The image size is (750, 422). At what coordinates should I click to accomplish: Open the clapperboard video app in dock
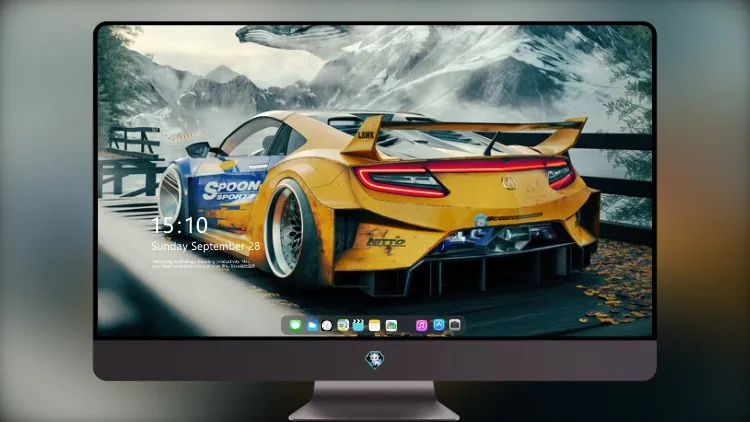[x=359, y=326]
